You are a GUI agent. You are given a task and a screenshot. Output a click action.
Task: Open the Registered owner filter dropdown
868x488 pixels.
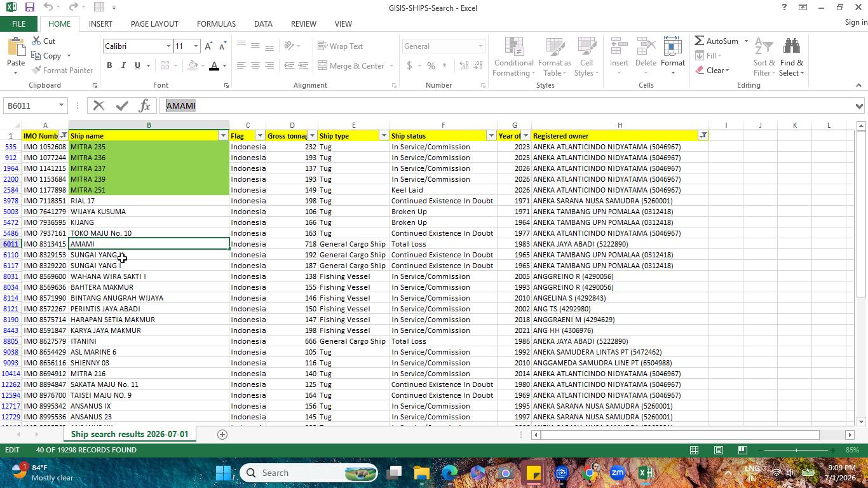tap(703, 136)
